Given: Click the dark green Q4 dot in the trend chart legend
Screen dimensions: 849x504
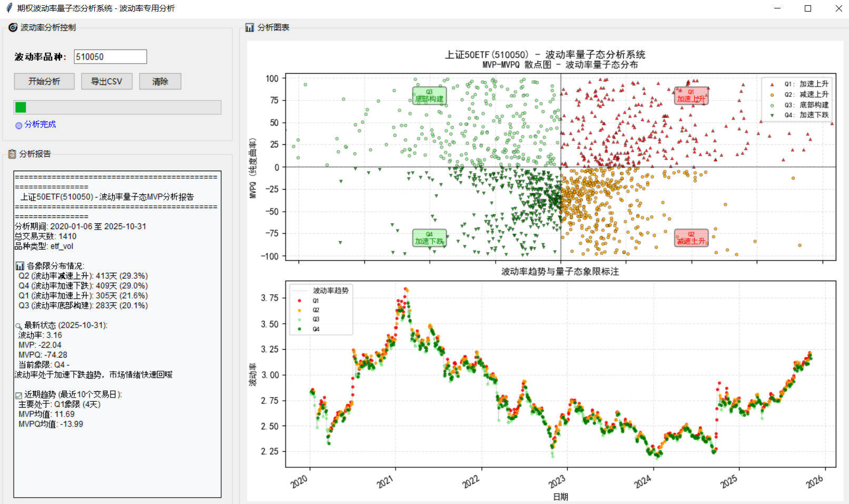Looking at the screenshot, I should pos(299,329).
